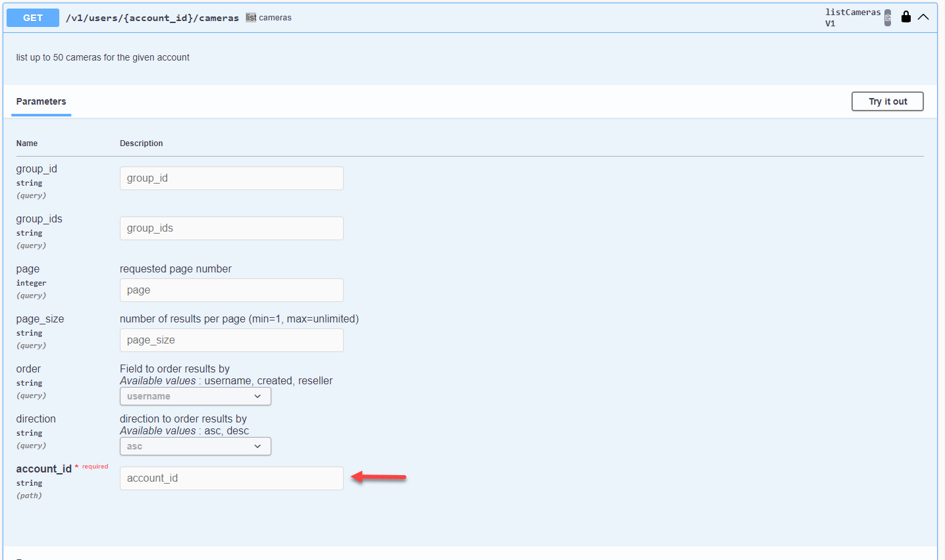The image size is (945, 560).
Task: Click the required account_id input field
Action: pyautogui.click(x=231, y=478)
